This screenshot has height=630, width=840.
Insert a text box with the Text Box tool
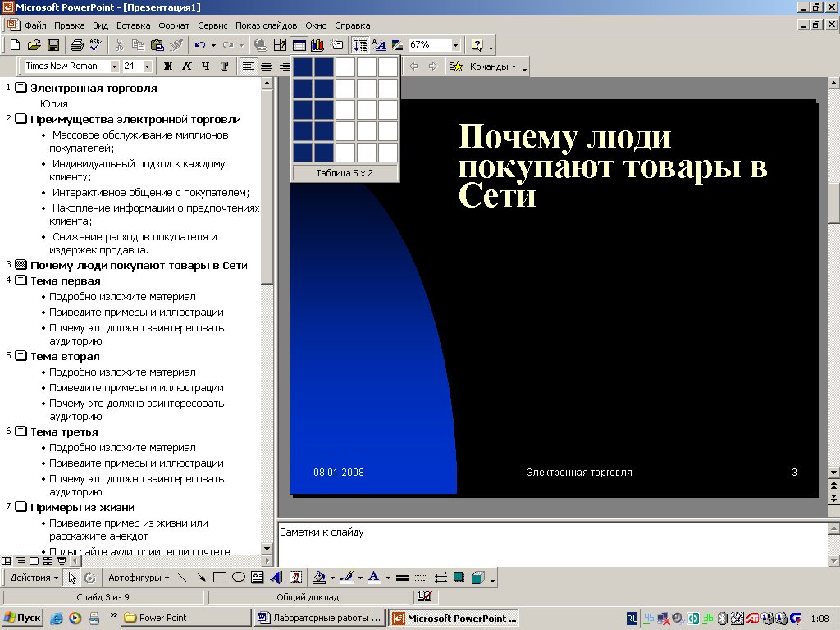tap(257, 577)
